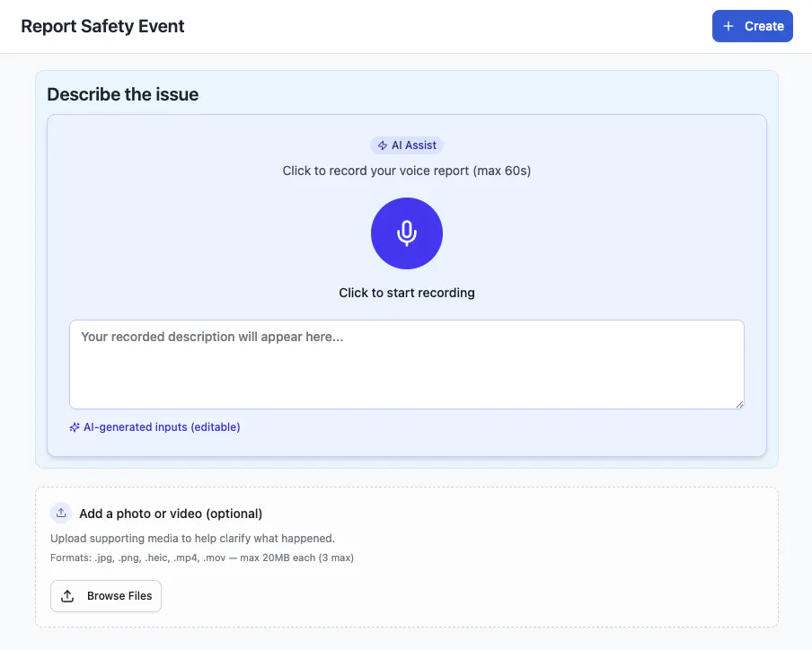The image size is (812, 650).
Task: Click the voice report instruction text
Action: pos(407,171)
